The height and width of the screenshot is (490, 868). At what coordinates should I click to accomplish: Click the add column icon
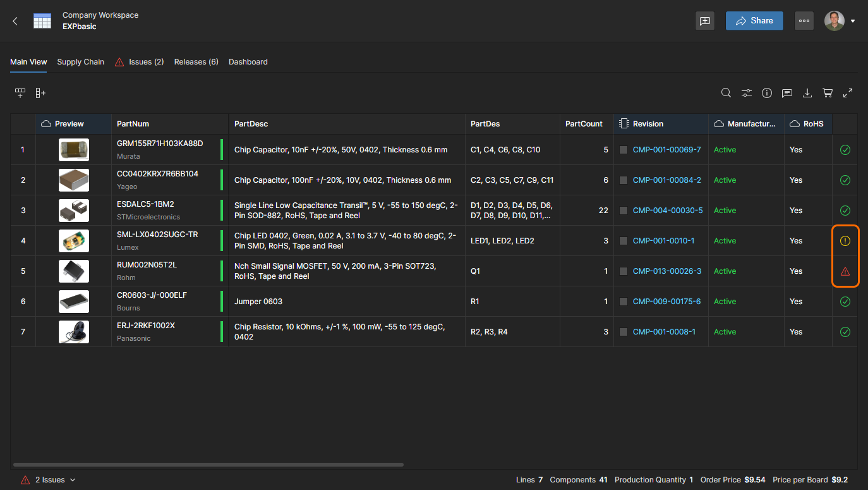[40, 93]
